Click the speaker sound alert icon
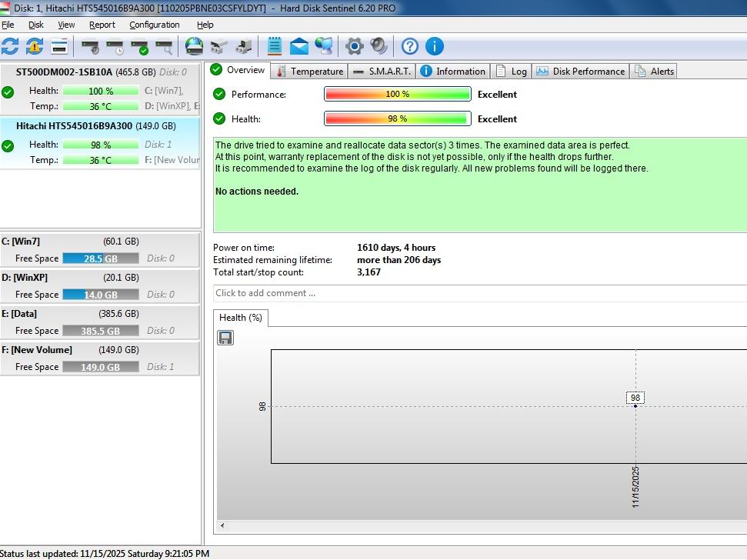 pos(379,46)
